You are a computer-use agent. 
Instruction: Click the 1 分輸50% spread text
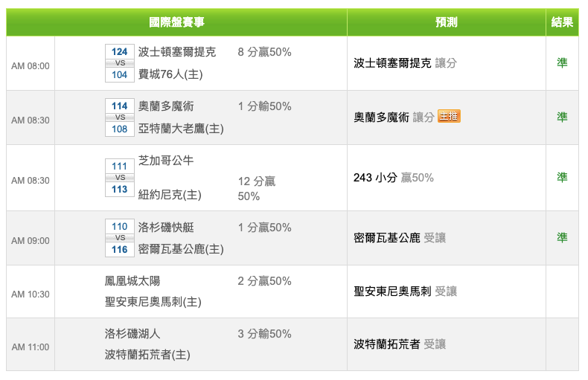(264, 106)
